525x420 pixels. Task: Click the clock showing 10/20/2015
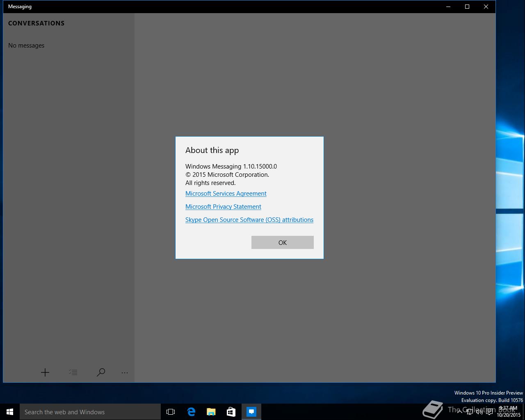coord(508,412)
